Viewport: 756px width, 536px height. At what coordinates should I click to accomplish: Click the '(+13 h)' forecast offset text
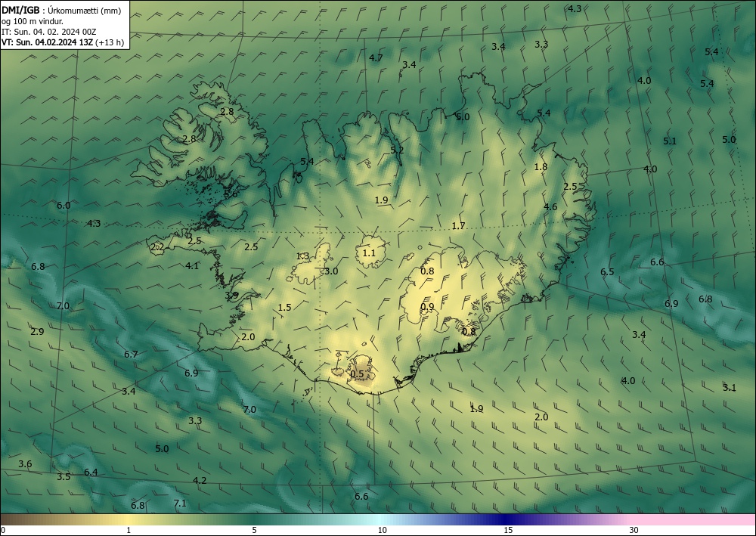point(110,42)
